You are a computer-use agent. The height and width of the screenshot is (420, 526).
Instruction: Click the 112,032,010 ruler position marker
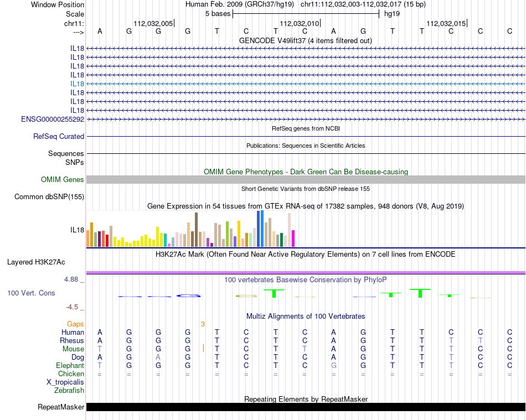pyautogui.click(x=300, y=23)
